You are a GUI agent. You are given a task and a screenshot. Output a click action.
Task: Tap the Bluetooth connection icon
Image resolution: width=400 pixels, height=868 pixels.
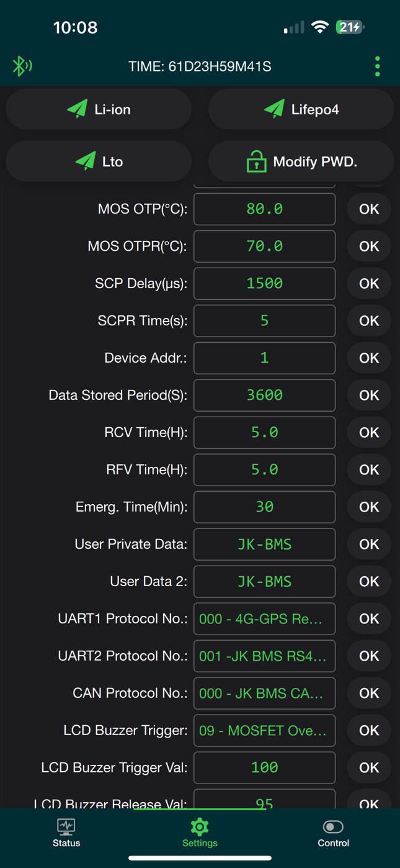(22, 66)
